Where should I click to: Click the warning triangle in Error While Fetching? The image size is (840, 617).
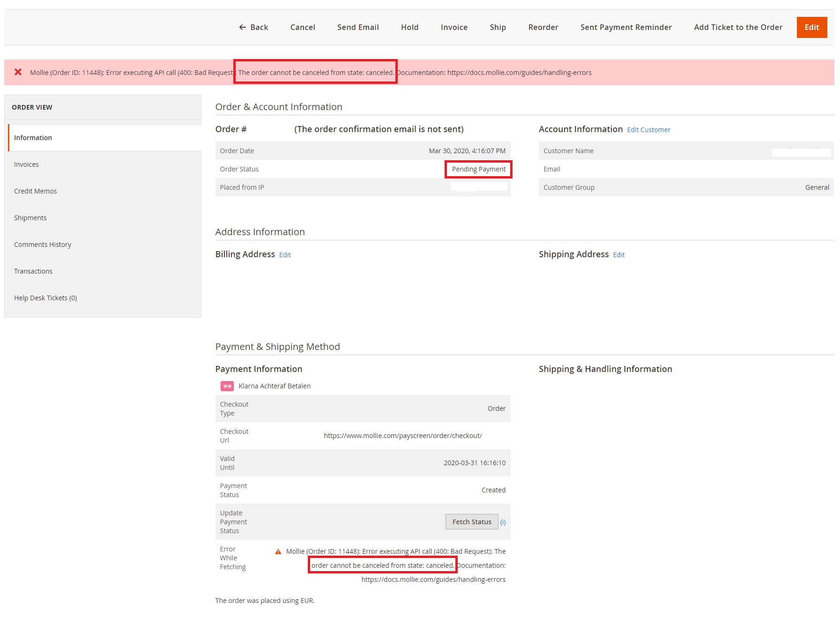(x=278, y=551)
